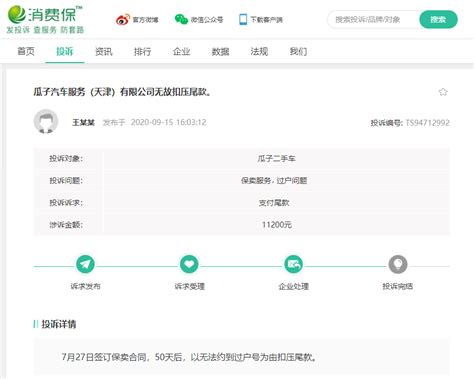This screenshot has width=474, height=379.
Task: Click the 微信公众号 text link
Action: tap(207, 20)
